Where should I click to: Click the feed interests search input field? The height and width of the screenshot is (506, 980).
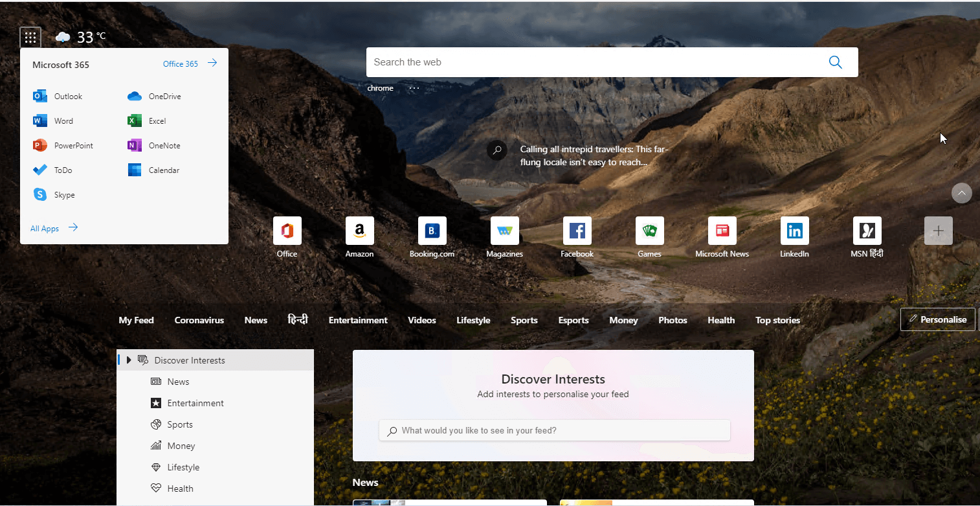[554, 430]
